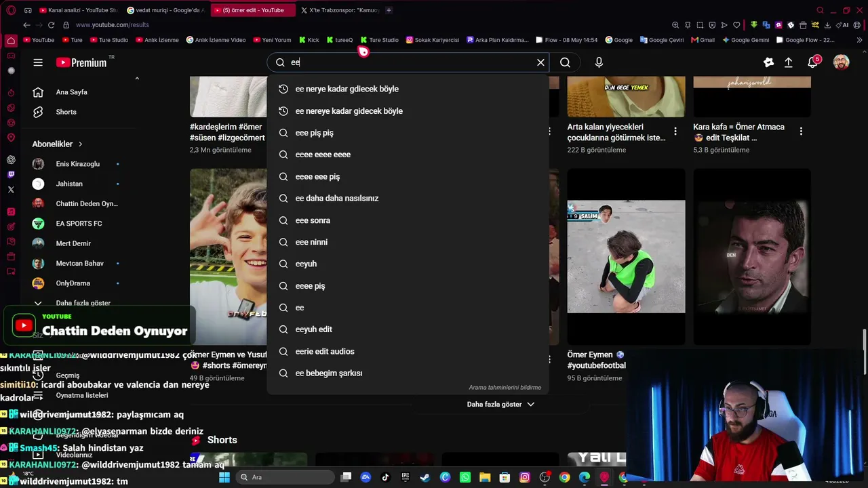The width and height of the screenshot is (868, 488).
Task: Open Instagram from the taskbar
Action: click(x=524, y=477)
